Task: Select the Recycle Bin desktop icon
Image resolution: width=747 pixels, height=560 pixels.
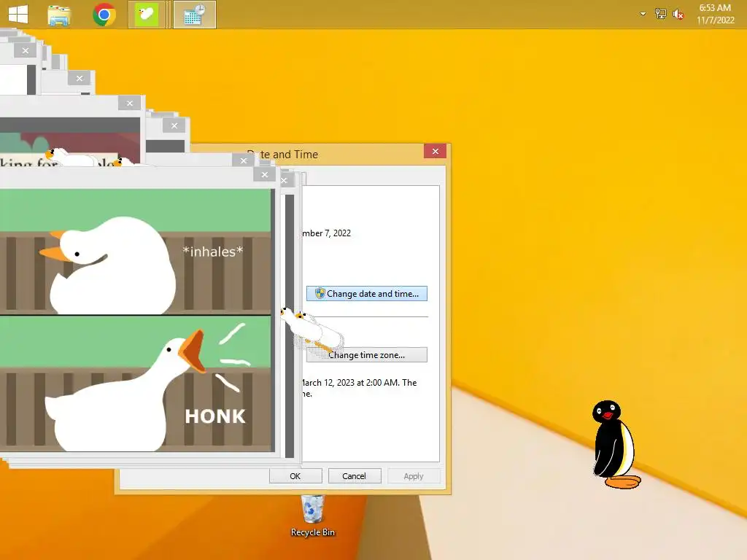Action: click(312, 516)
